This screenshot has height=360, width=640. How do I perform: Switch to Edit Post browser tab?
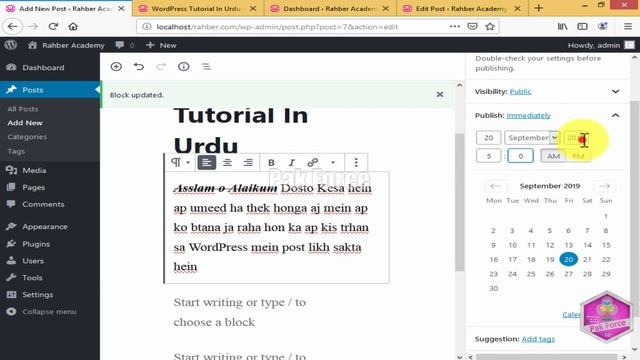(462, 8)
